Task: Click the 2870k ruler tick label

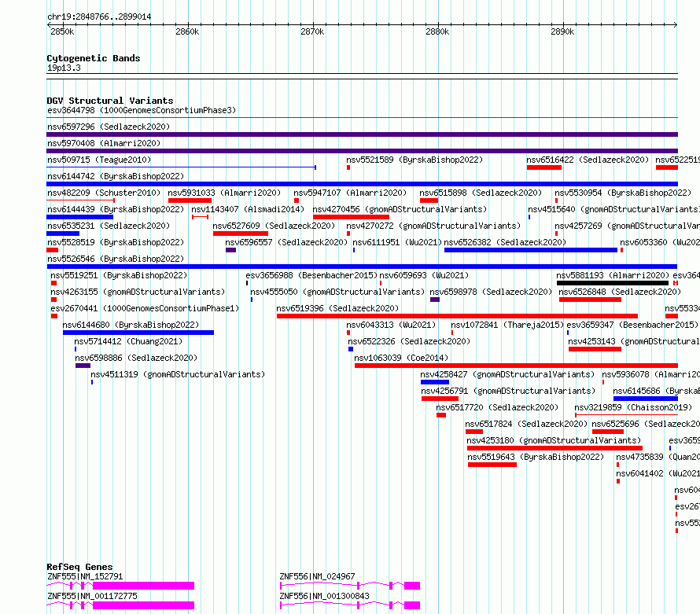Action: point(312,32)
